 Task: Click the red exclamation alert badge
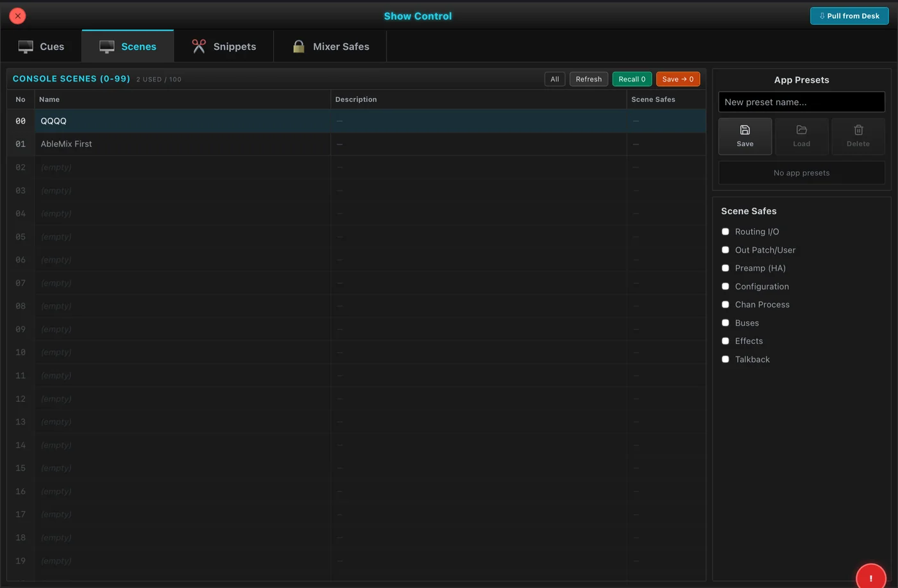point(870,577)
